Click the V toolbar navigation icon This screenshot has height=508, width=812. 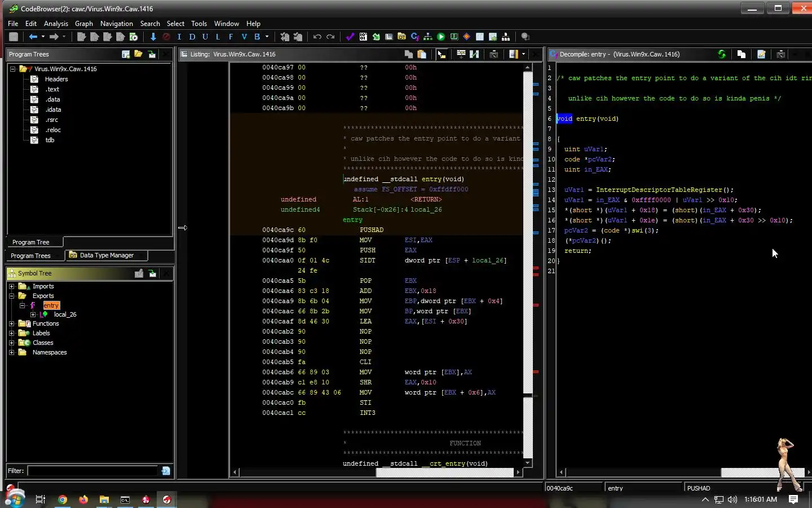click(x=244, y=37)
